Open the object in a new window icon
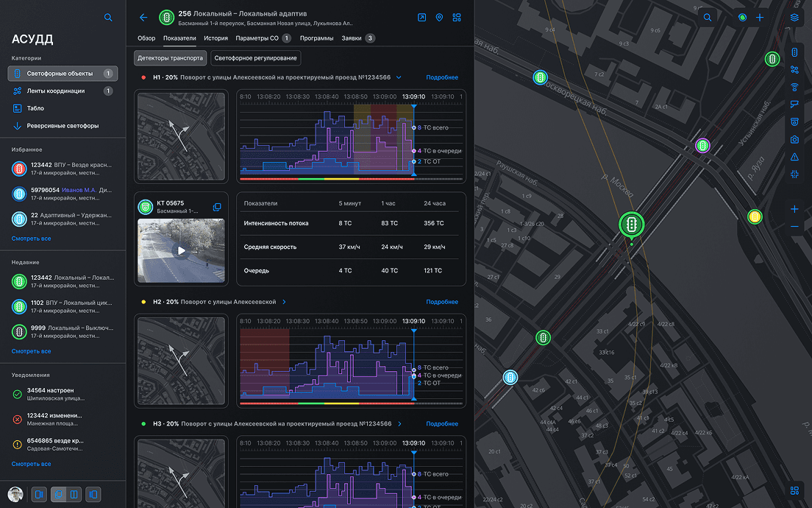This screenshot has width=812, height=508. point(421,18)
